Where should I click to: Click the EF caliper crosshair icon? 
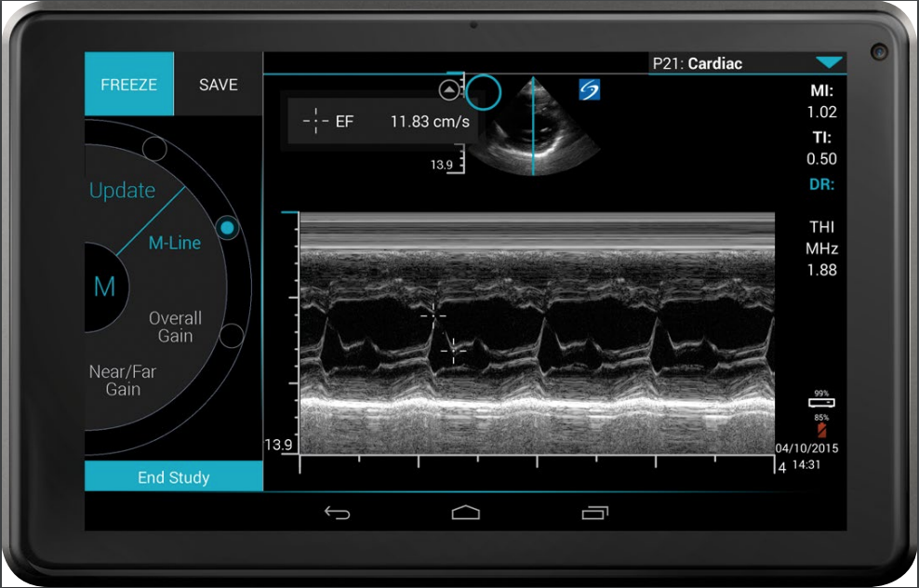tap(316, 121)
